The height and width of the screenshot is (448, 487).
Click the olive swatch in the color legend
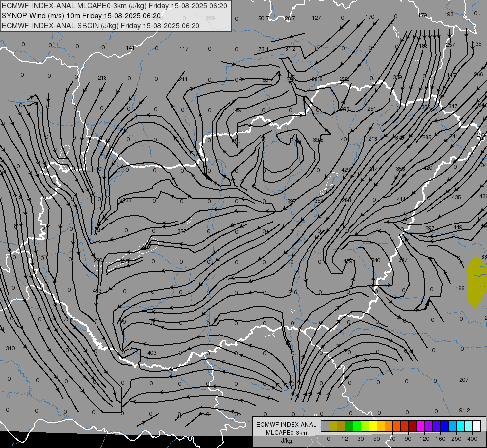(333, 426)
